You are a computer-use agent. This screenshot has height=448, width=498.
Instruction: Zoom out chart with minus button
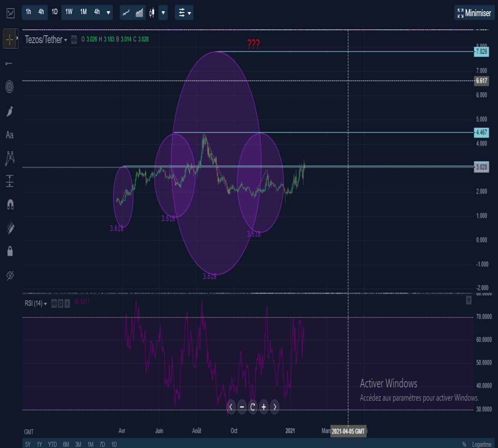coord(242,407)
